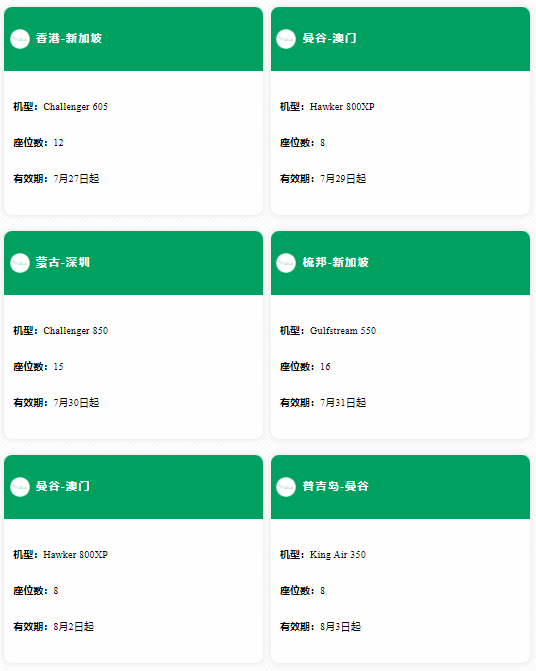The image size is (536, 671).
Task: Click the round logo beside 普吉岛-曼谷
Action: pos(286,487)
